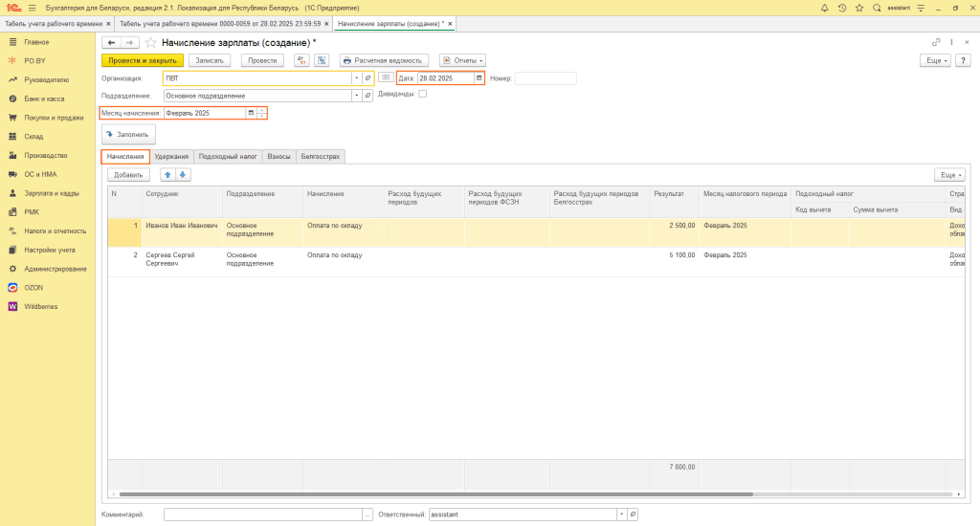This screenshot has width=980, height=526.
Task: Click the Заполнить button
Action: tap(129, 134)
